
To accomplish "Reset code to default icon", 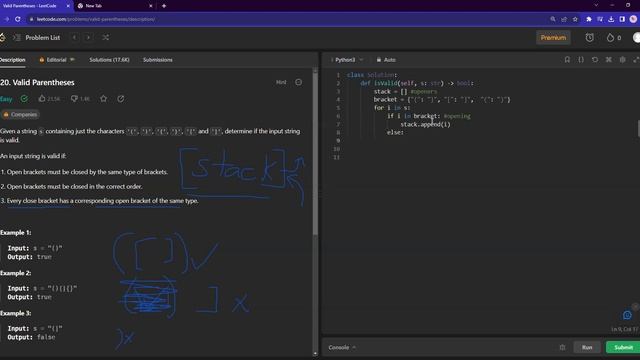I will pos(595,60).
